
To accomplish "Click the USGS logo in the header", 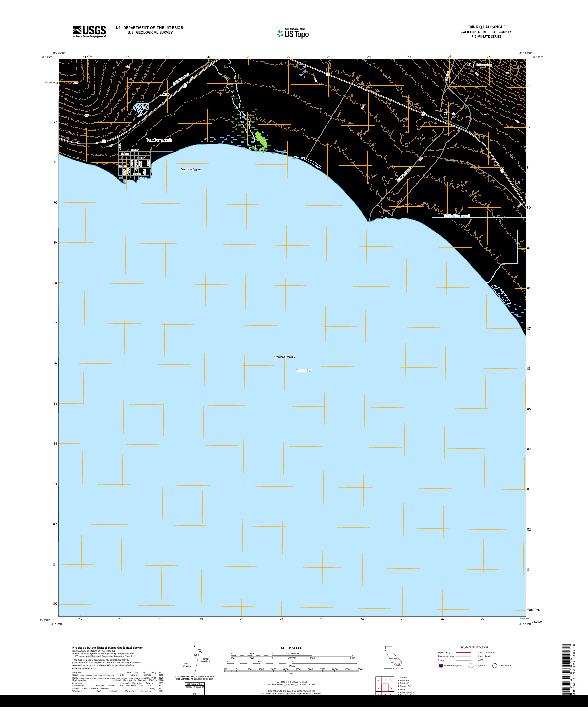I will pyautogui.click(x=89, y=32).
